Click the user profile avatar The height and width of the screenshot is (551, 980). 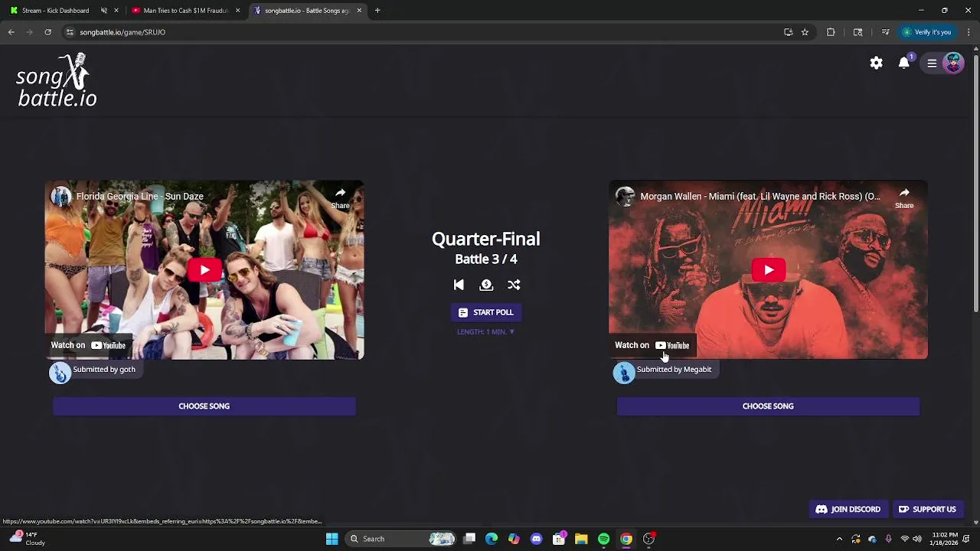pyautogui.click(x=953, y=63)
